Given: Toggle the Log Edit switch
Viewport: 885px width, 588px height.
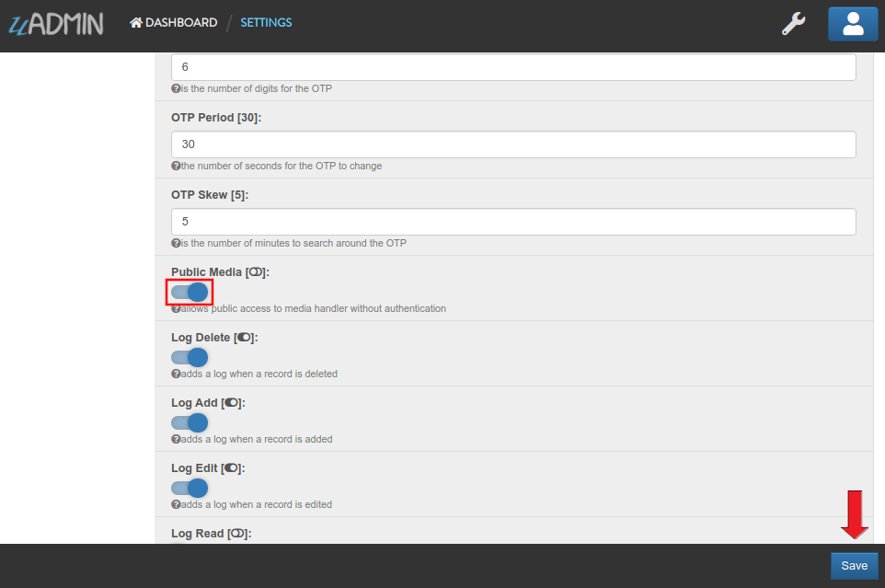Looking at the screenshot, I should [x=190, y=488].
